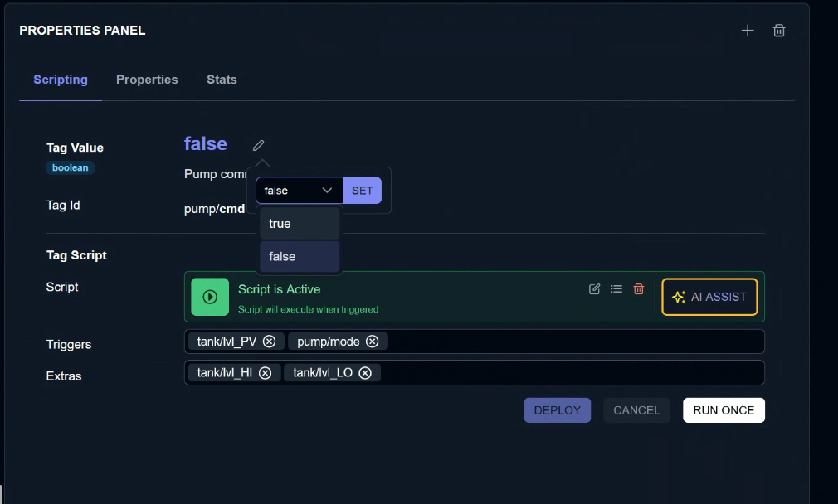838x504 pixels.
Task: Remove tank/lvl_HI extras tag
Action: (266, 373)
